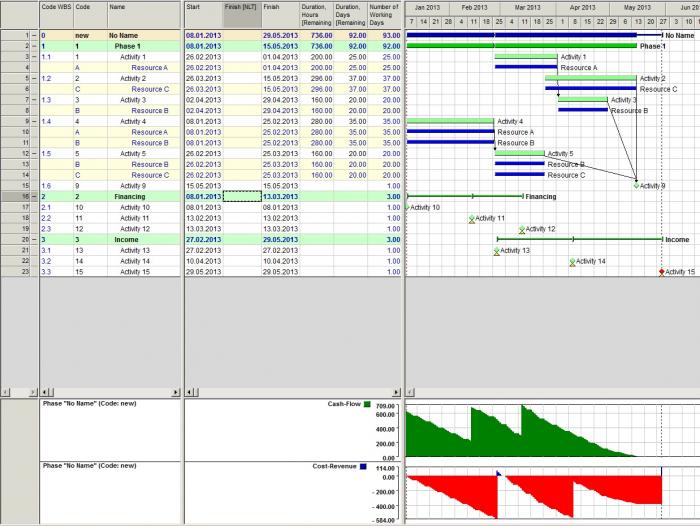700x526 pixels.
Task: Collapse Activity 2 resource list
Action: [x=34, y=79]
